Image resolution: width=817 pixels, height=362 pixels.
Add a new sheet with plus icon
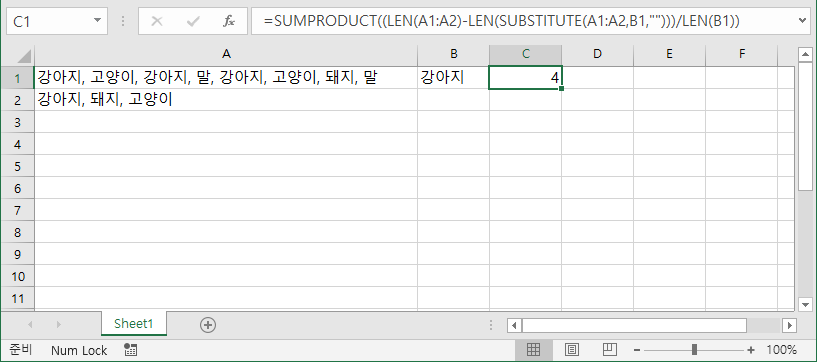click(208, 324)
